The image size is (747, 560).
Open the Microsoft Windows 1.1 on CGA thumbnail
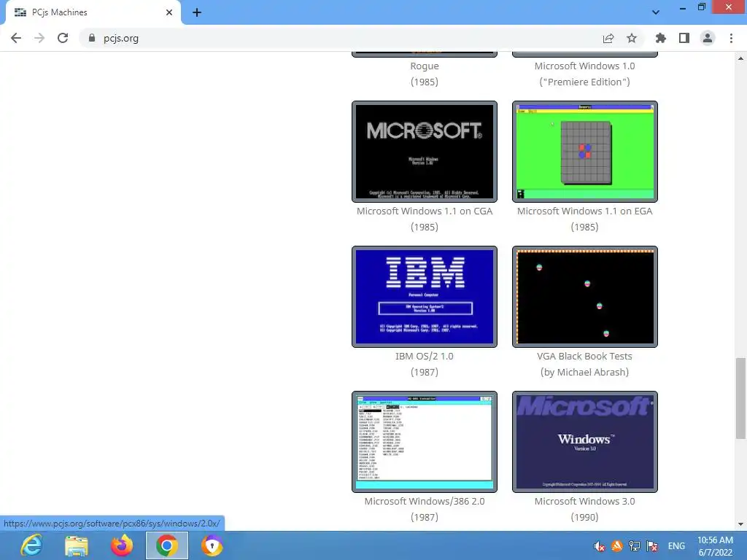coord(425,152)
